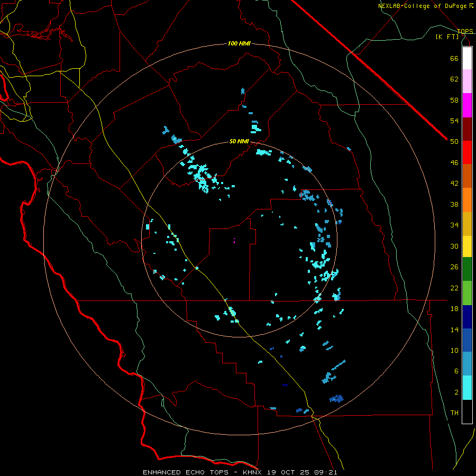Viewport: 476px width, 476px height.
Task: Select the bright red legend color band
Action: 467,152
